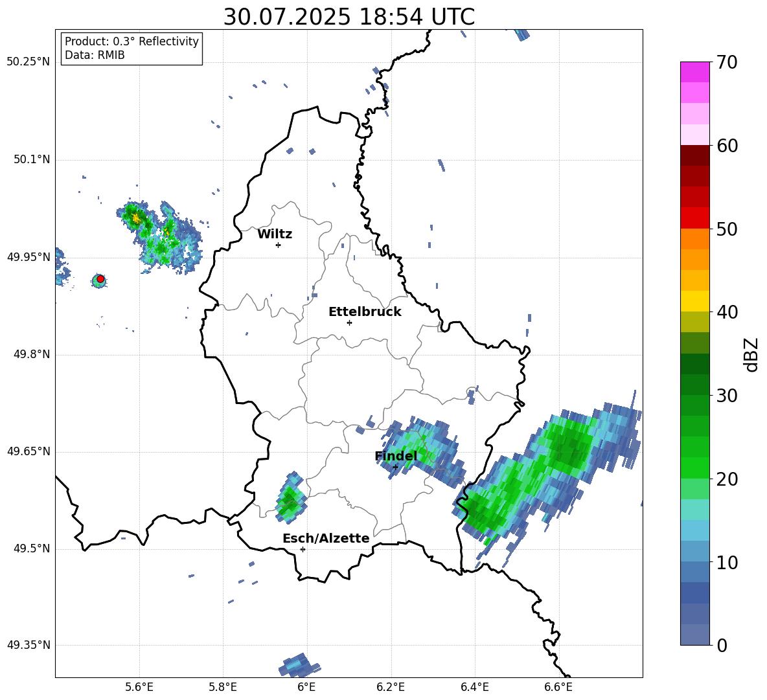Click the 50.1°N latitude label

pyautogui.click(x=32, y=160)
